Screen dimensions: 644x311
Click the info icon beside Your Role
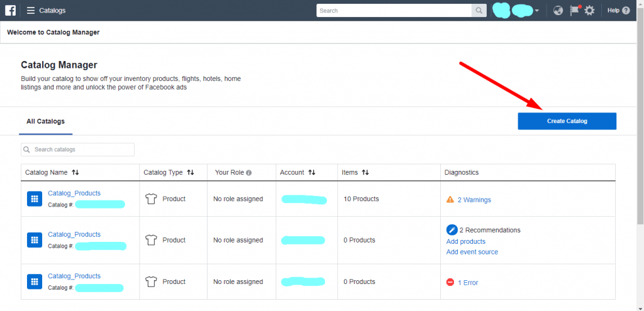click(248, 173)
